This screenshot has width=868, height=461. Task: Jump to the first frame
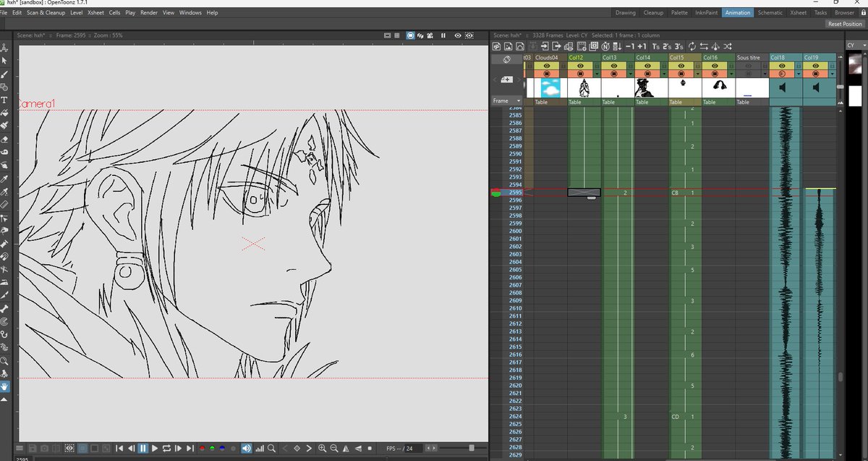[119, 449]
